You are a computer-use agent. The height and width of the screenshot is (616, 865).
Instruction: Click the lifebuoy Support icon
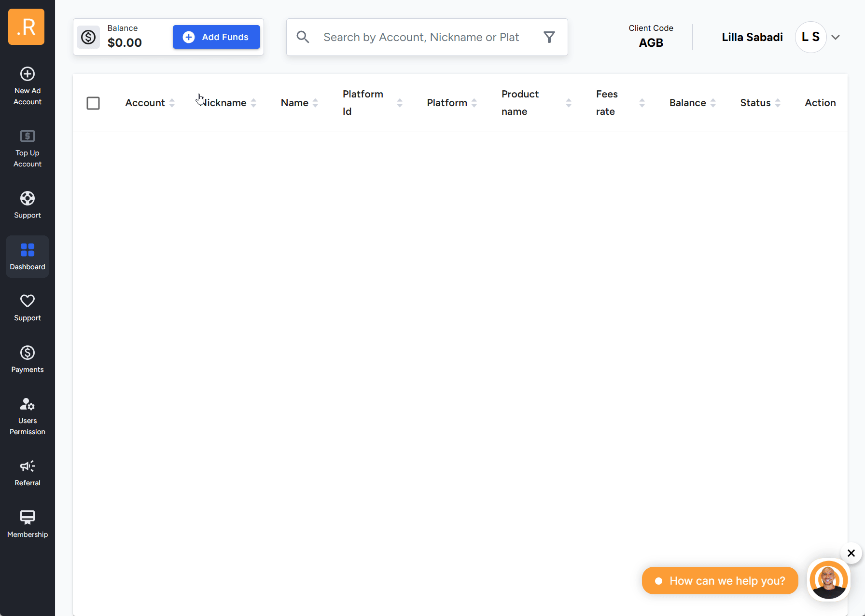coord(28,199)
